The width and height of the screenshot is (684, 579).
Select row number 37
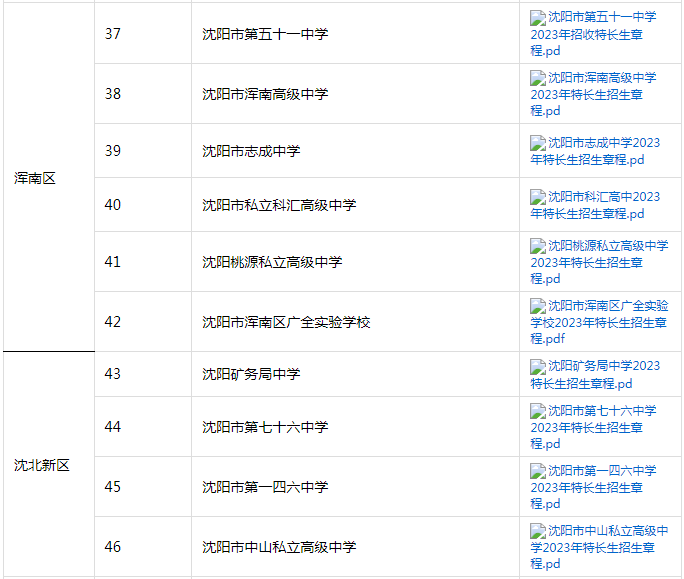[113, 34]
